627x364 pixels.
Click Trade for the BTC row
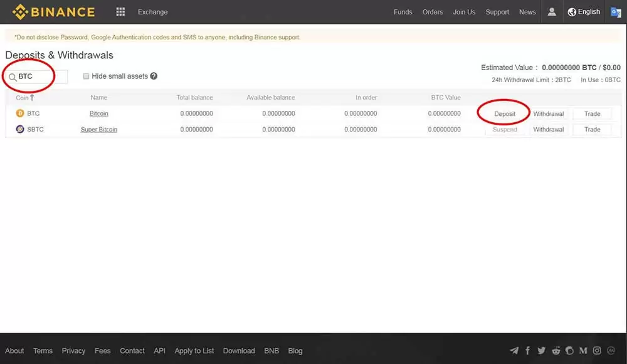(593, 114)
